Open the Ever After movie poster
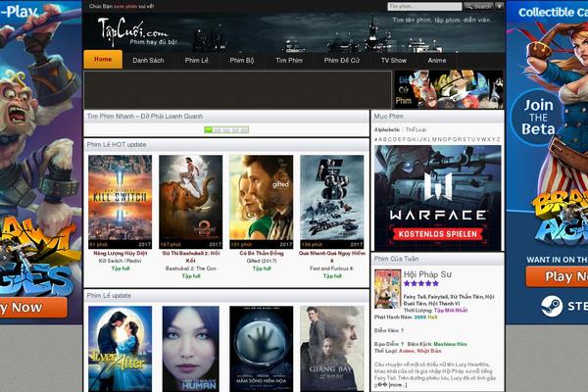The height and width of the screenshot is (392, 588). (120, 349)
